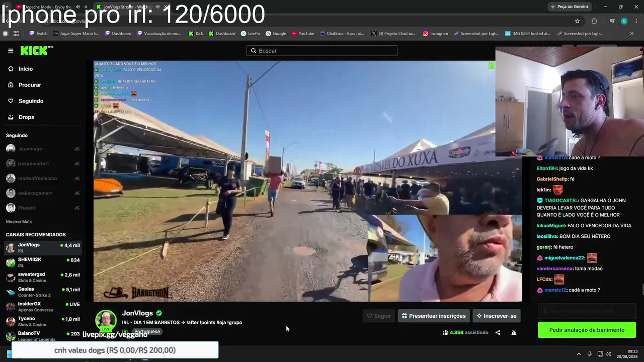Open the Chrome profile avatar
This screenshot has width=644, height=362.
[x=624, y=21]
